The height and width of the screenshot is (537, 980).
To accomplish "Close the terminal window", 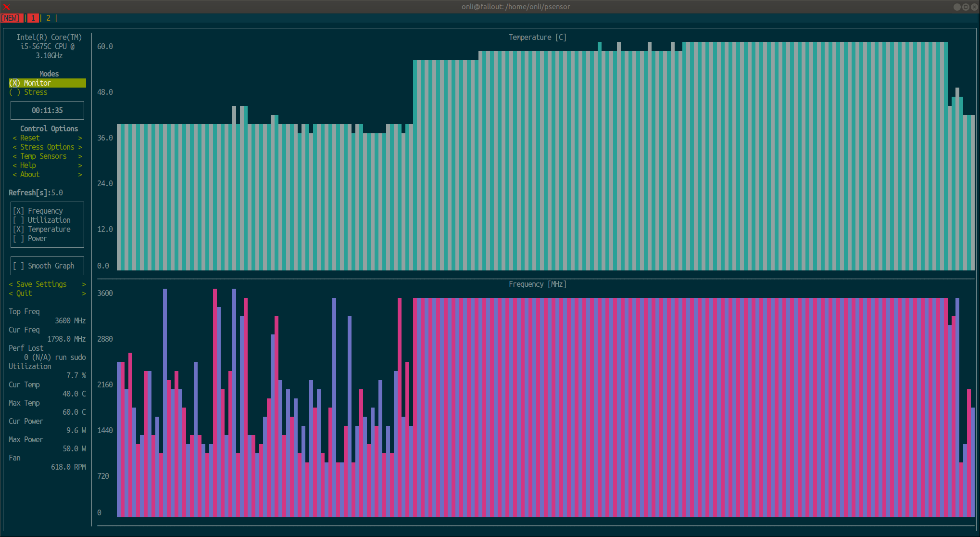I will (974, 7).
